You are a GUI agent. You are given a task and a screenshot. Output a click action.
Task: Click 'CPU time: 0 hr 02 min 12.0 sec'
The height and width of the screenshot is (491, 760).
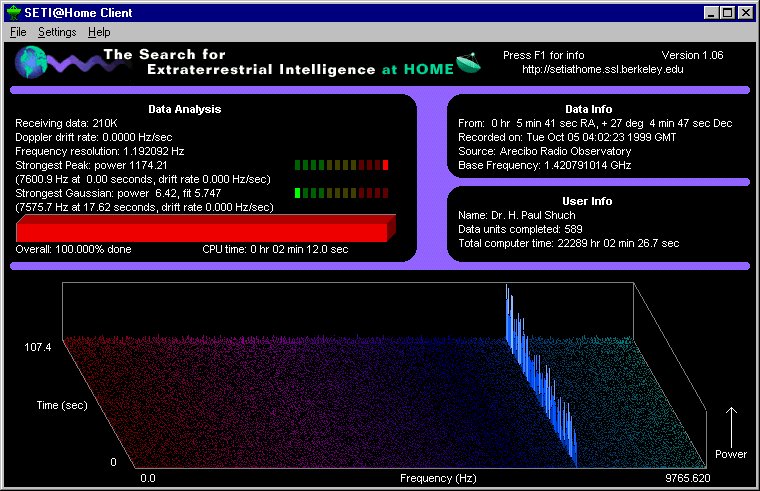275,249
